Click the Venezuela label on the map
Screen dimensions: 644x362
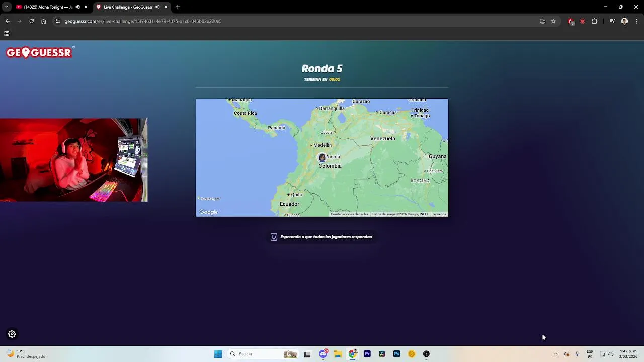(382, 138)
